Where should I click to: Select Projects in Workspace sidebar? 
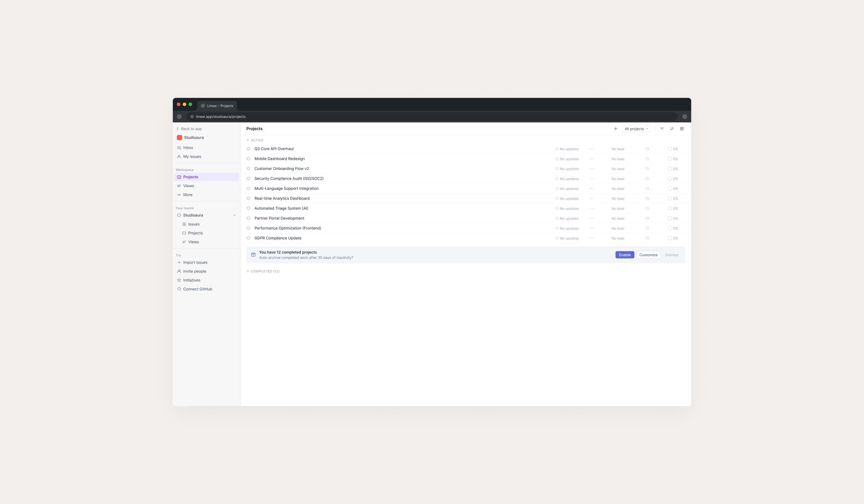click(x=207, y=177)
